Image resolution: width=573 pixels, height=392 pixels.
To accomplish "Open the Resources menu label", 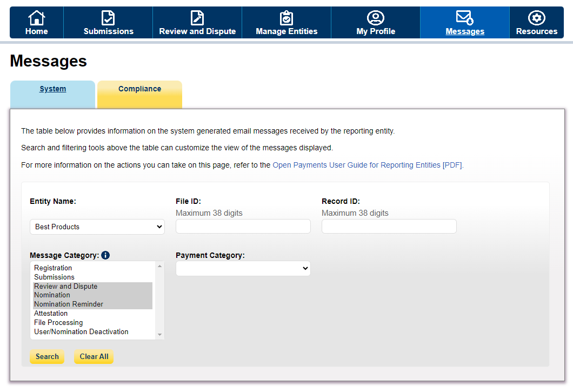I will pos(536,31).
